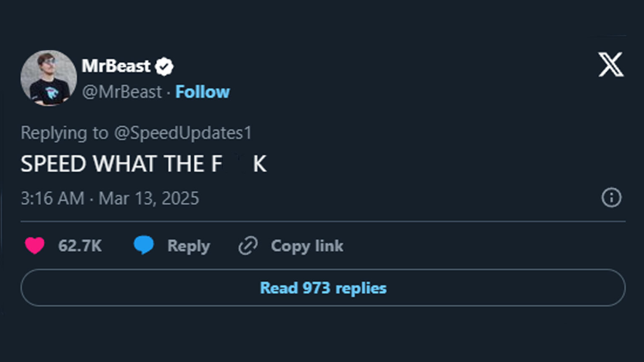Open the info circle icon
644x362 pixels.
point(611,197)
